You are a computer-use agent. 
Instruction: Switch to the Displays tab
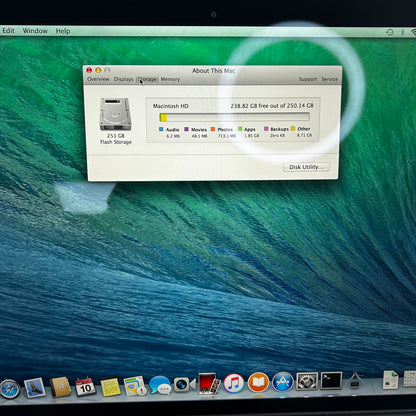(x=123, y=79)
